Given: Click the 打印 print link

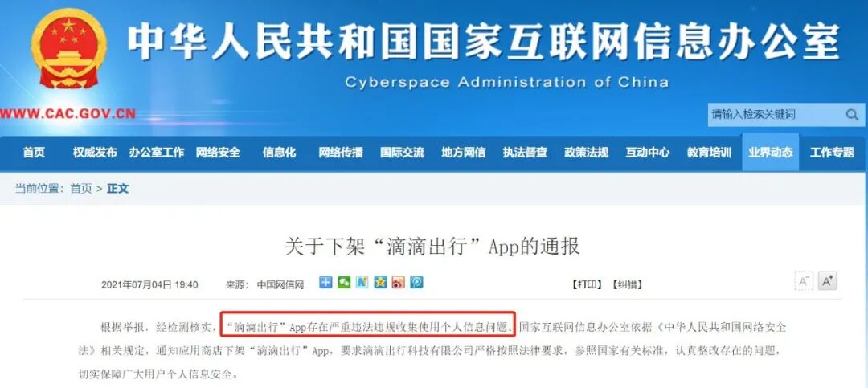Looking at the screenshot, I should (x=587, y=285).
